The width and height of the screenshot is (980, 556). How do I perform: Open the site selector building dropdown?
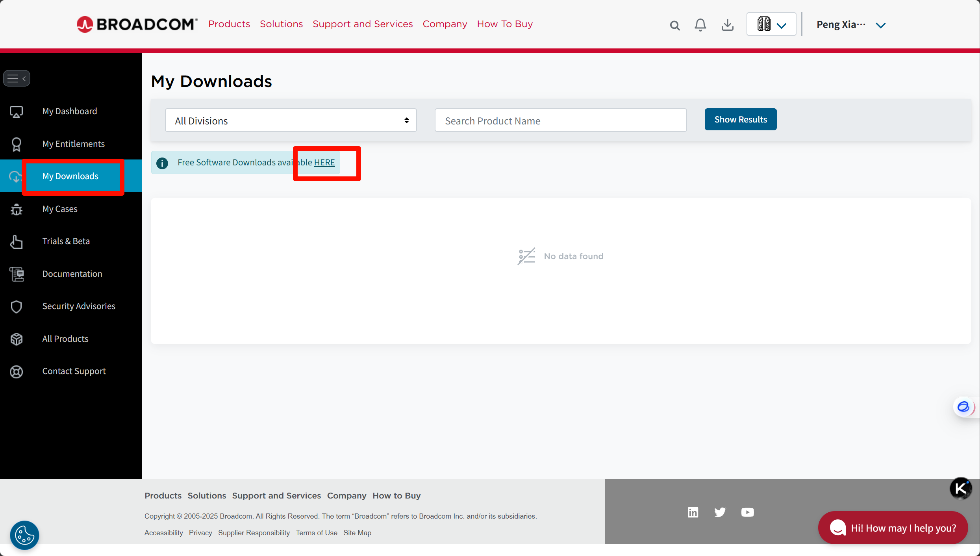coord(771,24)
